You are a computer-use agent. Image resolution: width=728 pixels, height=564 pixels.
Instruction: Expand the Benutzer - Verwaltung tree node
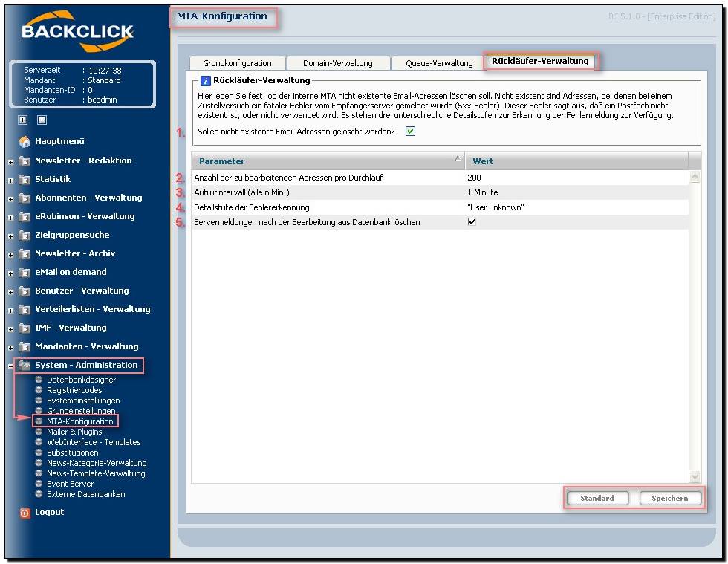tap(10, 292)
